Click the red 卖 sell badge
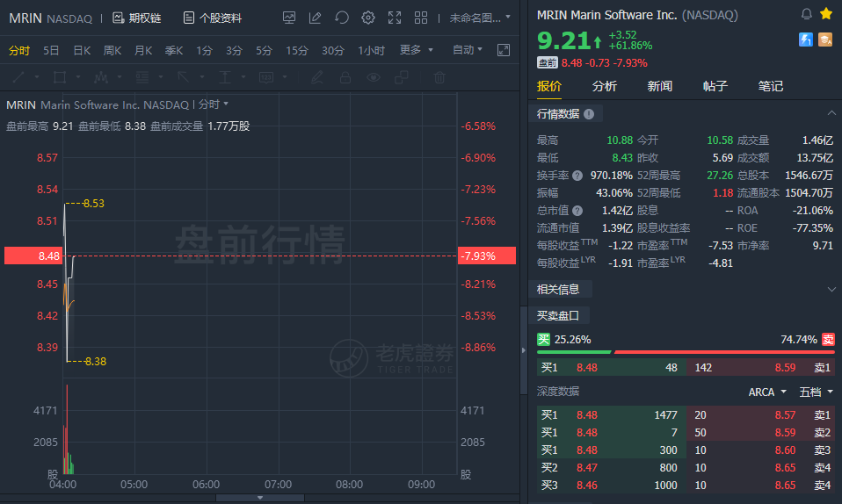 [x=828, y=339]
